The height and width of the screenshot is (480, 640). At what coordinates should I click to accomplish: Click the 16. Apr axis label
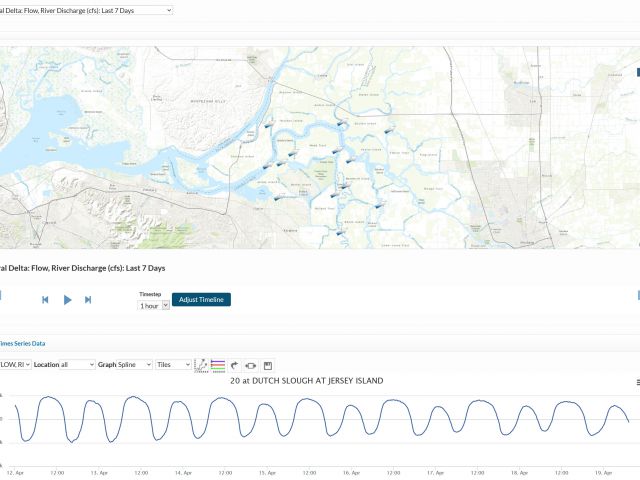pyautogui.click(x=351, y=473)
